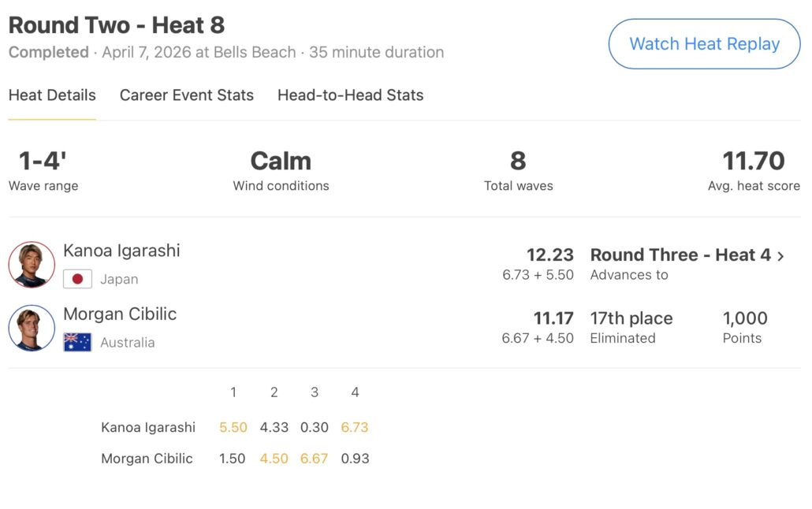Screen dimensions: 812x509
Task: Select Igarashi's 6.73 wave score
Action: pyautogui.click(x=355, y=427)
